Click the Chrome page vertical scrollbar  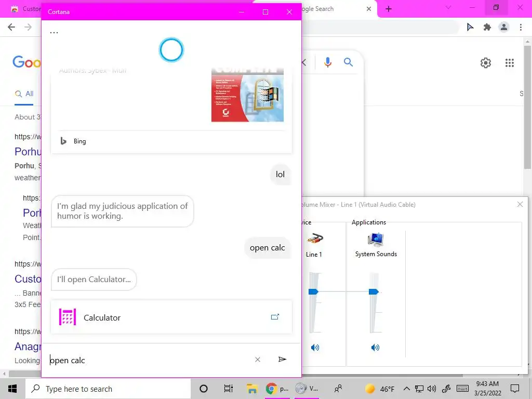click(x=527, y=107)
